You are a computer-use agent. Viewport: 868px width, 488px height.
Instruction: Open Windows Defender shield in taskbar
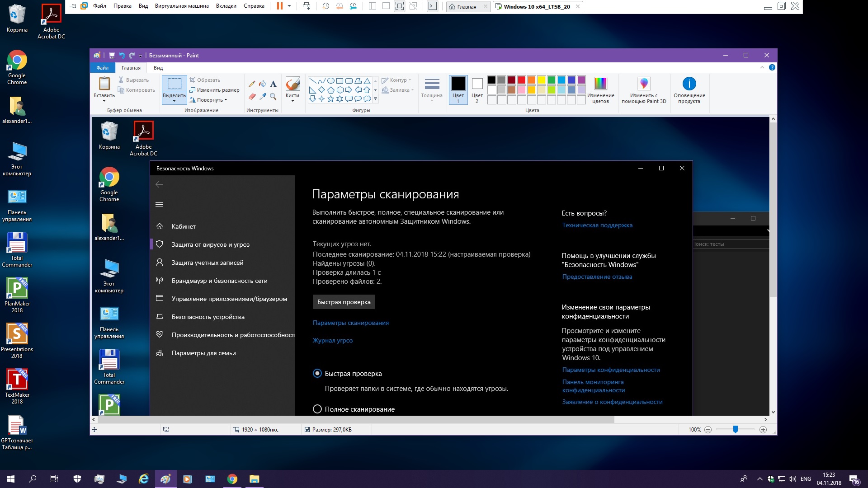click(77, 479)
